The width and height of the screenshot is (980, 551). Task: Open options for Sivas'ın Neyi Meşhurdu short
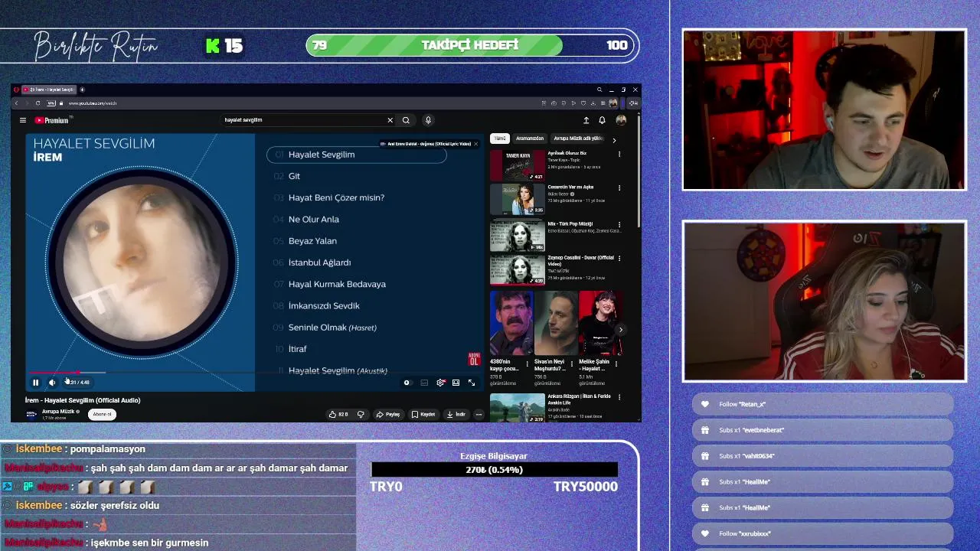(571, 364)
